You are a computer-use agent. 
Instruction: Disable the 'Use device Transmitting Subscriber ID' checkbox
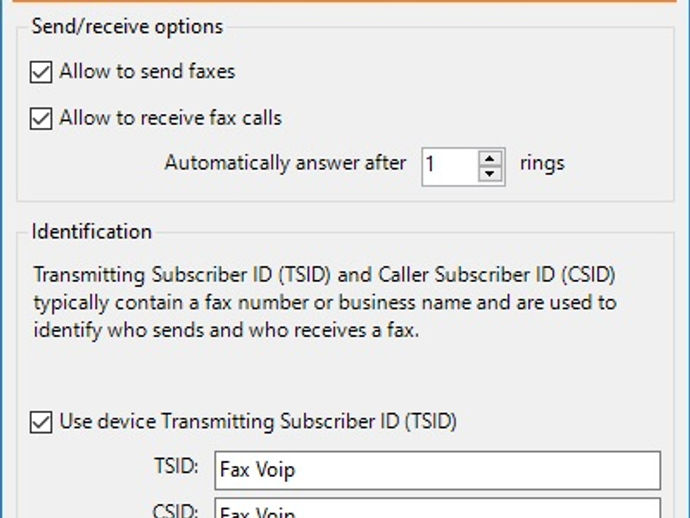[41, 422]
